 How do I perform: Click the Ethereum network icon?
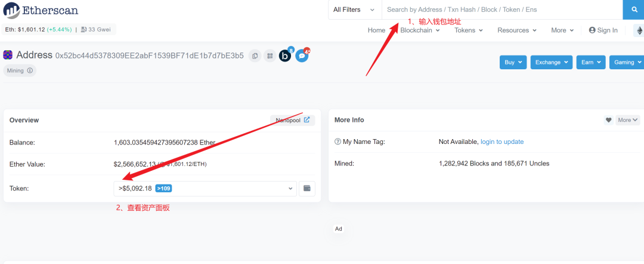pos(639,30)
